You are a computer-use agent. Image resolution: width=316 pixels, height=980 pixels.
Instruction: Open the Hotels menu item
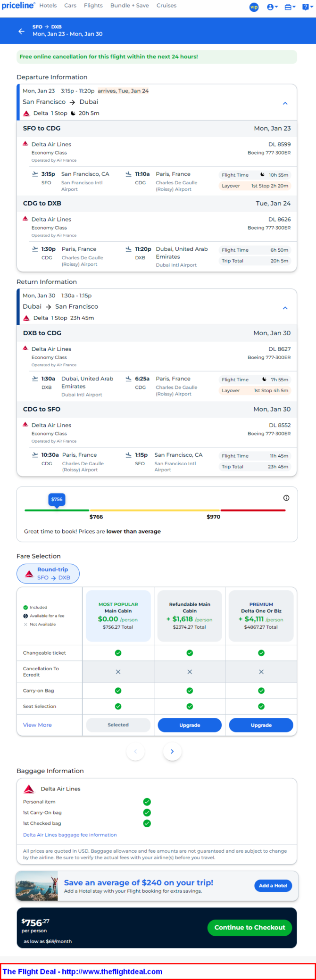coord(48,6)
